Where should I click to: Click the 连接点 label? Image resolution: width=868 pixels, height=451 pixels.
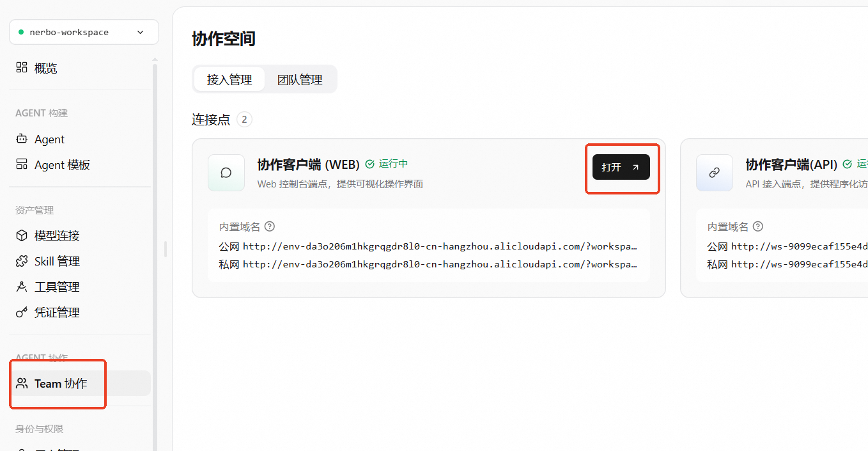pyautogui.click(x=211, y=120)
